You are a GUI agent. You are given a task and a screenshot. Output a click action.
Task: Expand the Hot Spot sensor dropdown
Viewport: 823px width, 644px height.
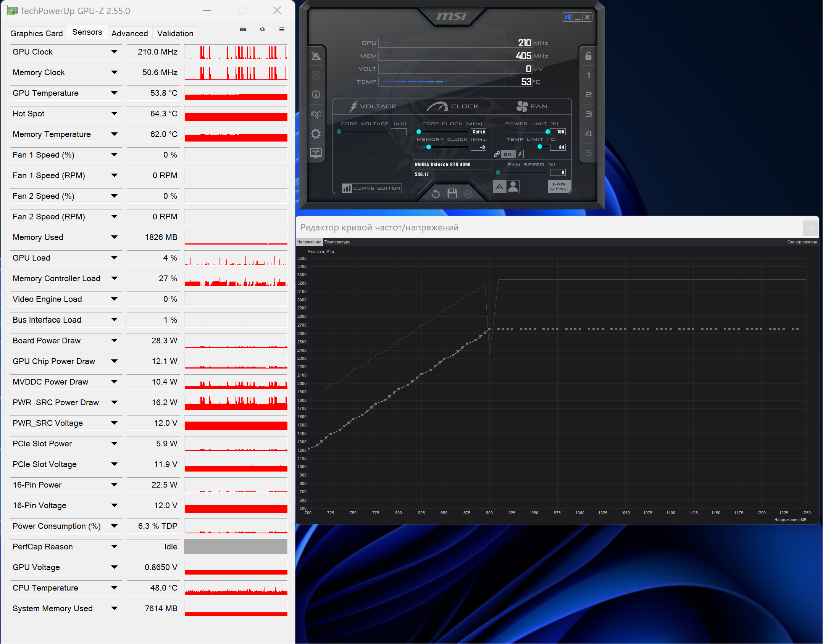pos(114,114)
